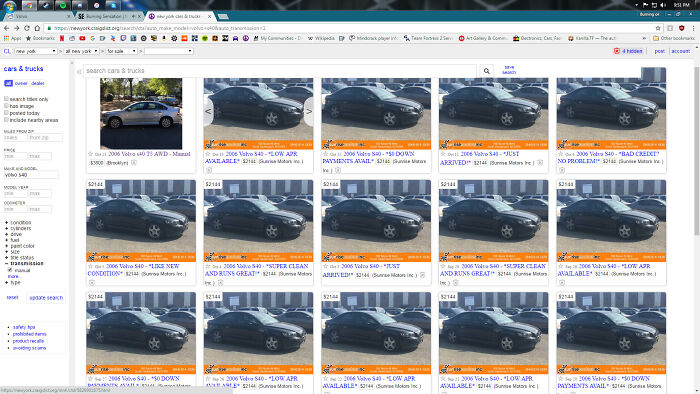This screenshot has height=394, width=700.
Task: Open the account link
Action: click(680, 51)
